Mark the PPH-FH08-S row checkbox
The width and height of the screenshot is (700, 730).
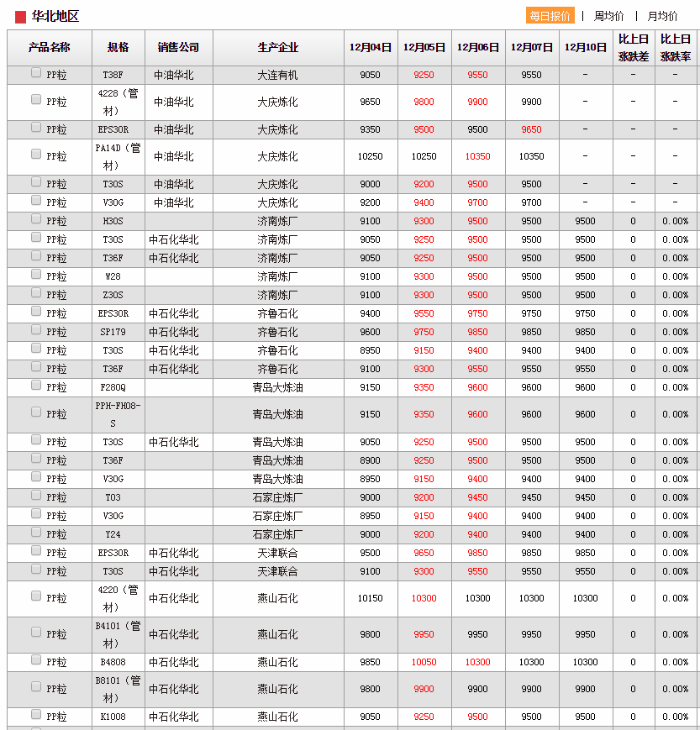pyautogui.click(x=36, y=412)
